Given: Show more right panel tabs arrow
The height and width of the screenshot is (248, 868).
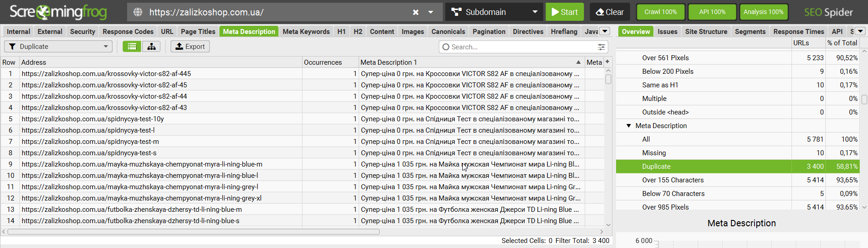Looking at the screenshot, I should click(x=860, y=31).
